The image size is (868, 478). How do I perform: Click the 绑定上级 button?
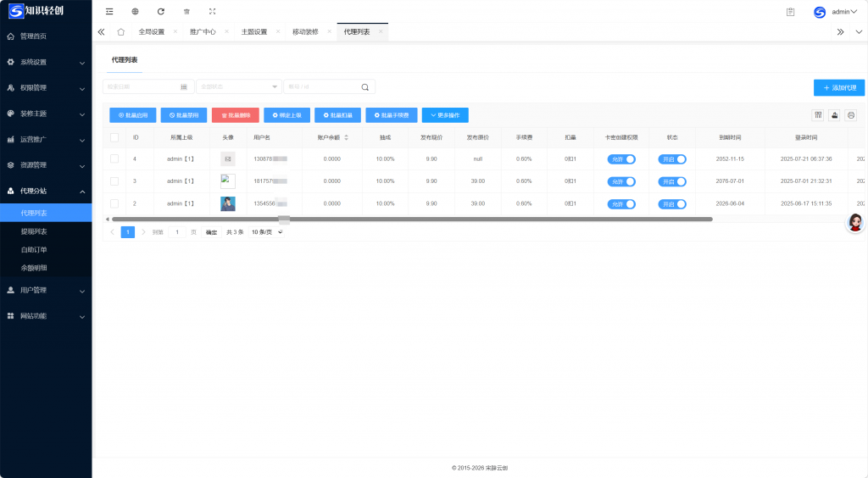[x=287, y=115]
